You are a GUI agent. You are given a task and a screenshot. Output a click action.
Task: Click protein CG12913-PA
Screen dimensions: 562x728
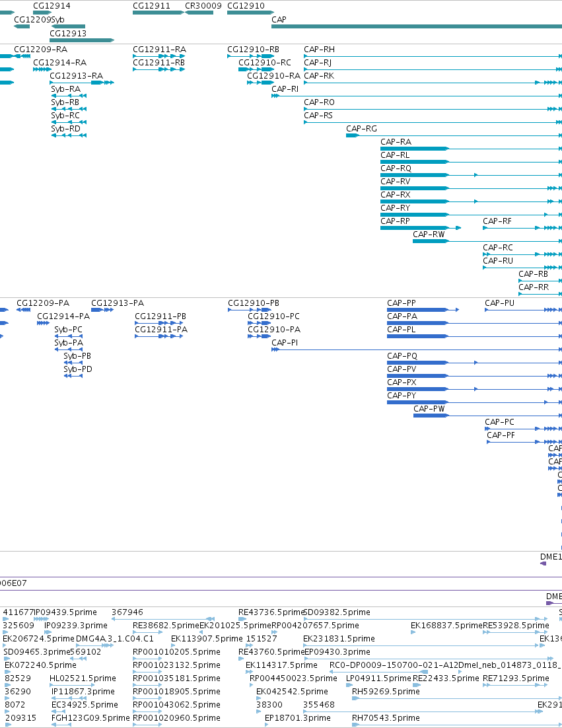(118, 303)
